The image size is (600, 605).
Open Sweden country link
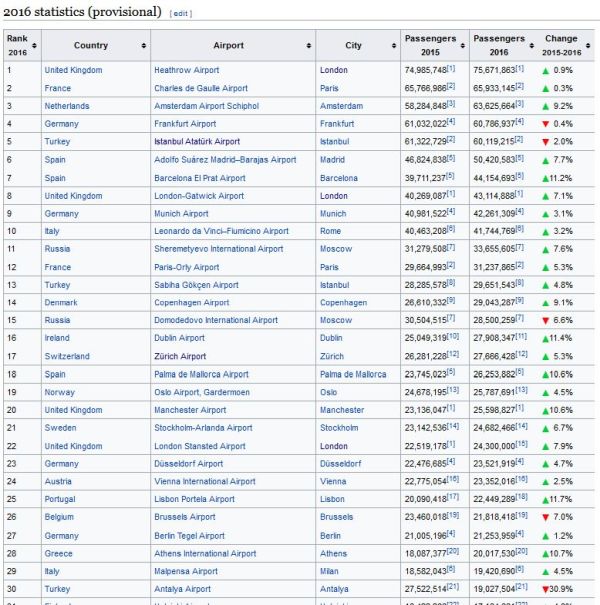pyautogui.click(x=60, y=428)
